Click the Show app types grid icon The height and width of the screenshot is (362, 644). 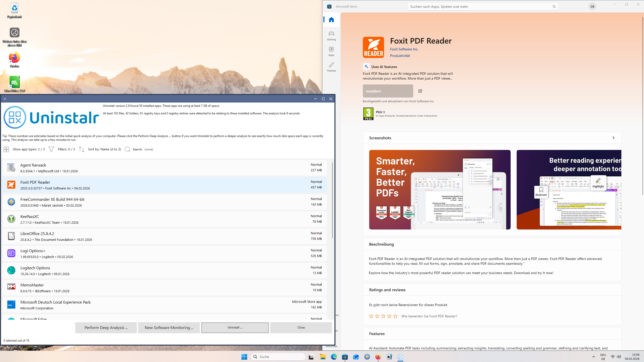[x=6, y=149]
